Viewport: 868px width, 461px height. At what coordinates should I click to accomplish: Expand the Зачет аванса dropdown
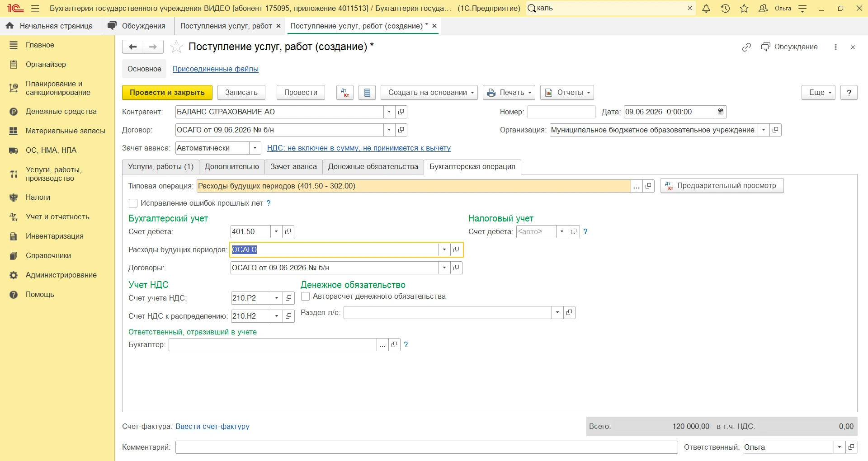pyautogui.click(x=255, y=148)
